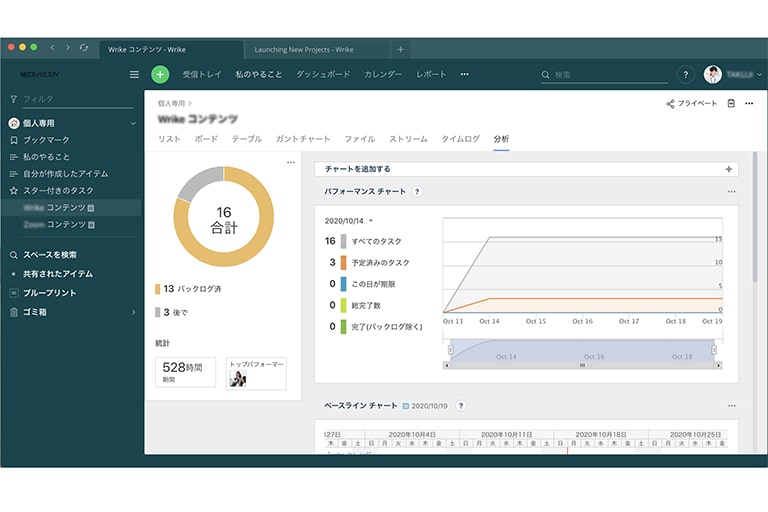The width and height of the screenshot is (768, 512).
Task: Open 受信トレイ in top navigation
Action: [x=202, y=74]
